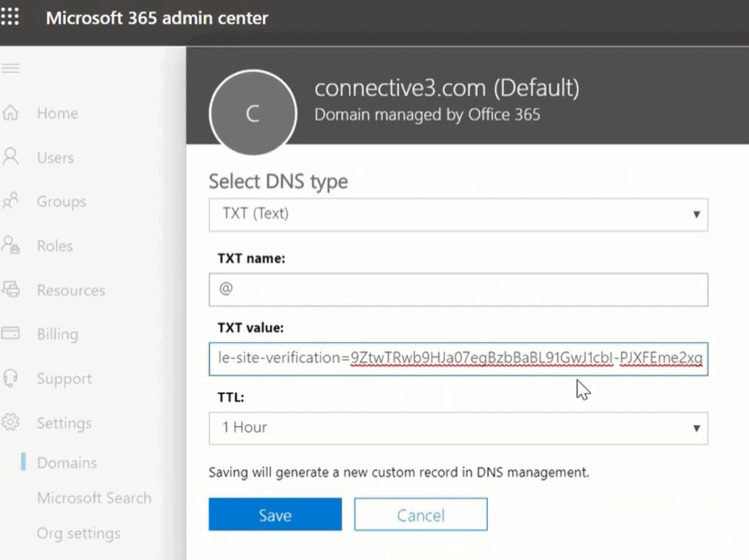Go to Microsoft Search settings
Image resolution: width=749 pixels, height=560 pixels.
pos(94,498)
